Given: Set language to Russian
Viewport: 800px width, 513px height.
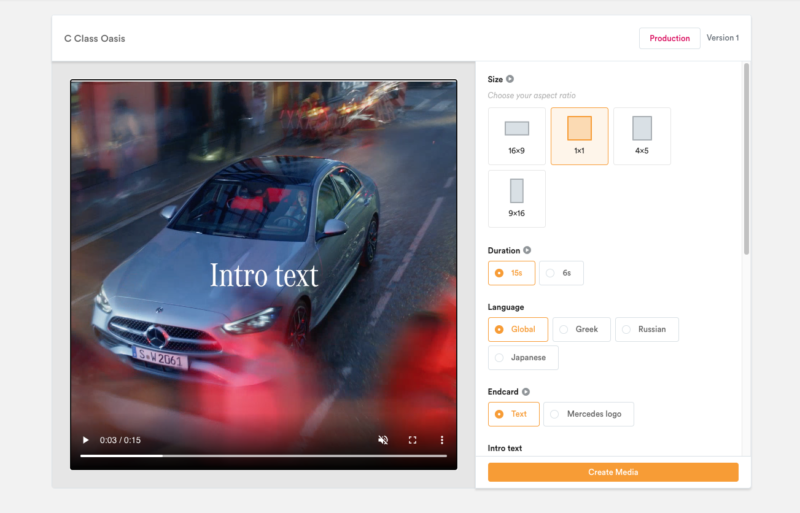Looking at the screenshot, I should tap(646, 329).
